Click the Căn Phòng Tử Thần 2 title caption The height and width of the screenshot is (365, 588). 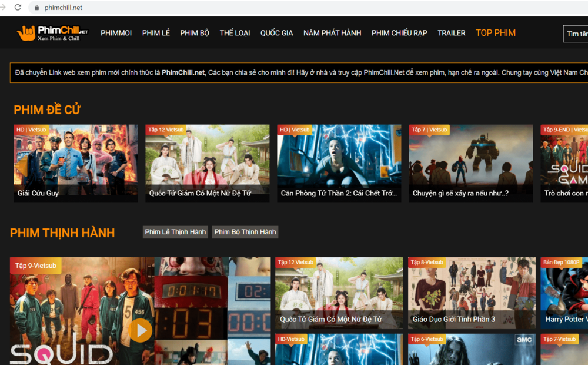tap(339, 193)
